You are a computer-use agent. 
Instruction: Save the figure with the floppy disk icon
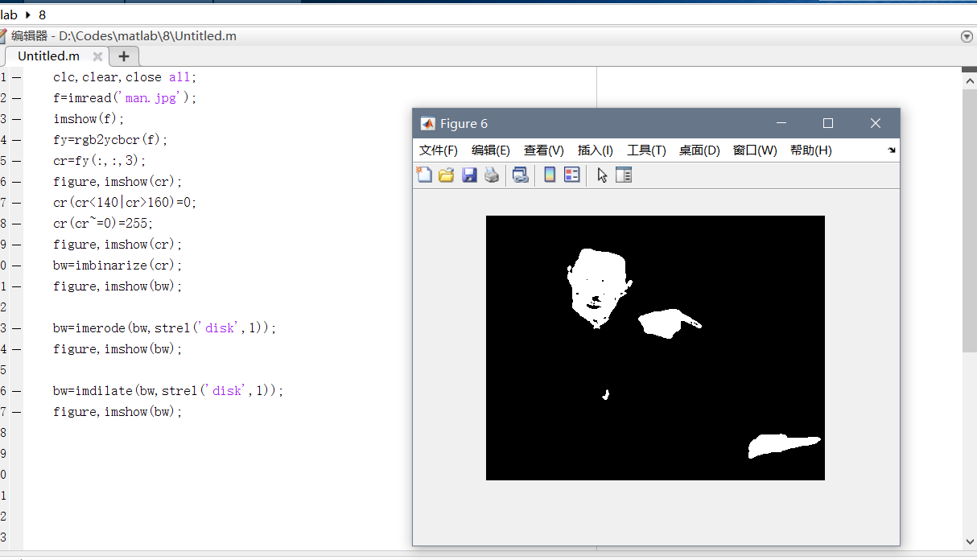tap(469, 175)
